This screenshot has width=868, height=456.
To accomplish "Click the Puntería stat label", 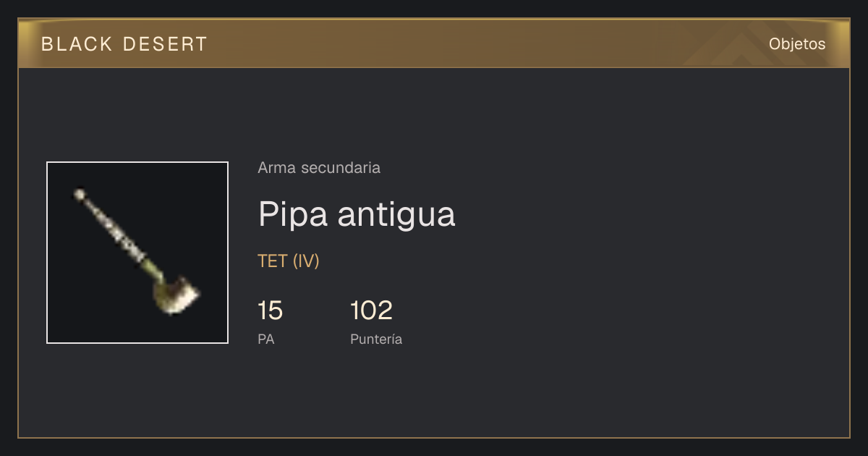I will point(376,339).
